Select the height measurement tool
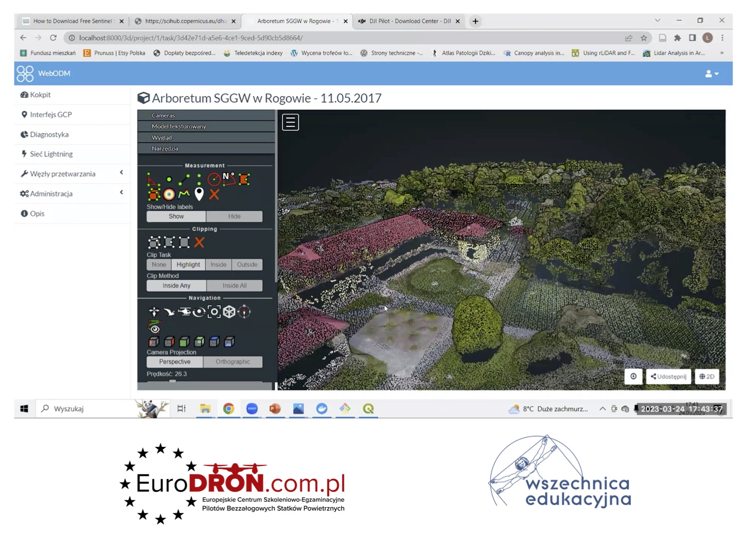 [199, 179]
